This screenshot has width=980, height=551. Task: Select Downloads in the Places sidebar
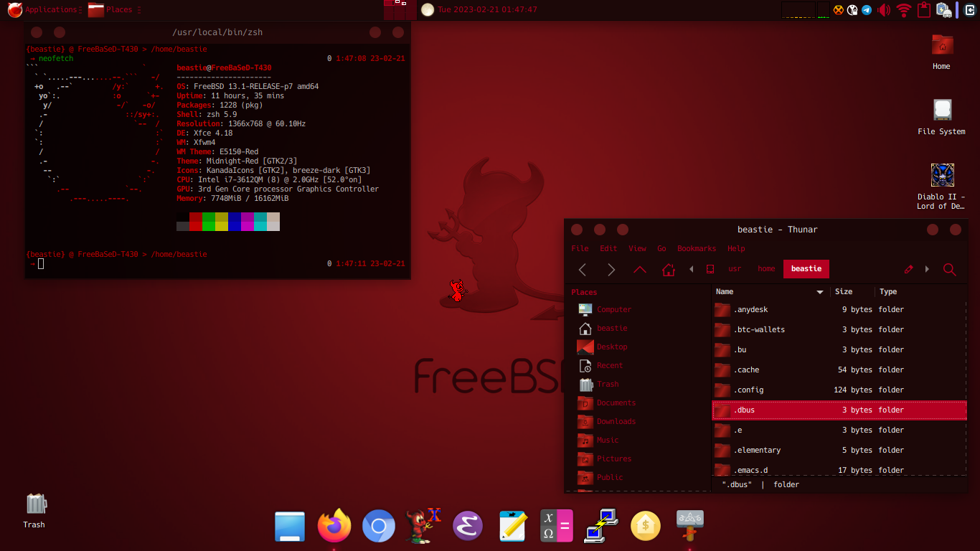616,422
